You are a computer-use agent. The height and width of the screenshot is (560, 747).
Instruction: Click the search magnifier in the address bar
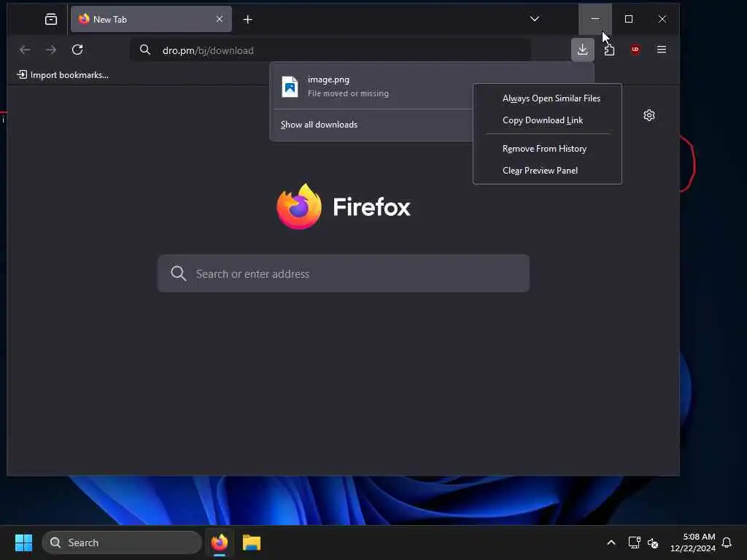pyautogui.click(x=145, y=50)
